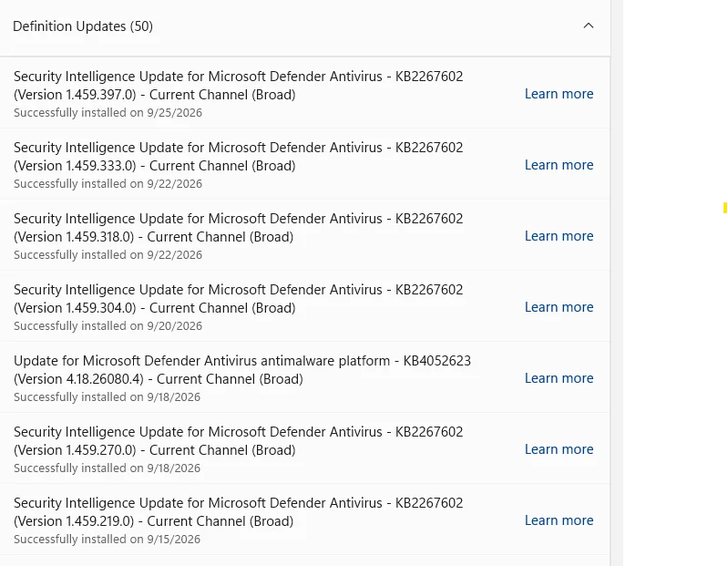Image resolution: width=728 pixels, height=566 pixels.
Task: Open Learn more for Version 1.459.333.0
Action: [x=559, y=165]
